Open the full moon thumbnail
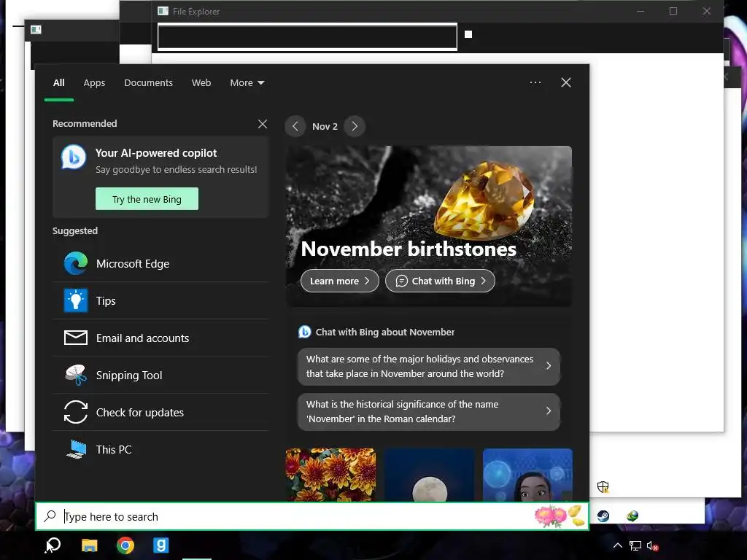Screen dimensions: 747x560 click(x=429, y=474)
